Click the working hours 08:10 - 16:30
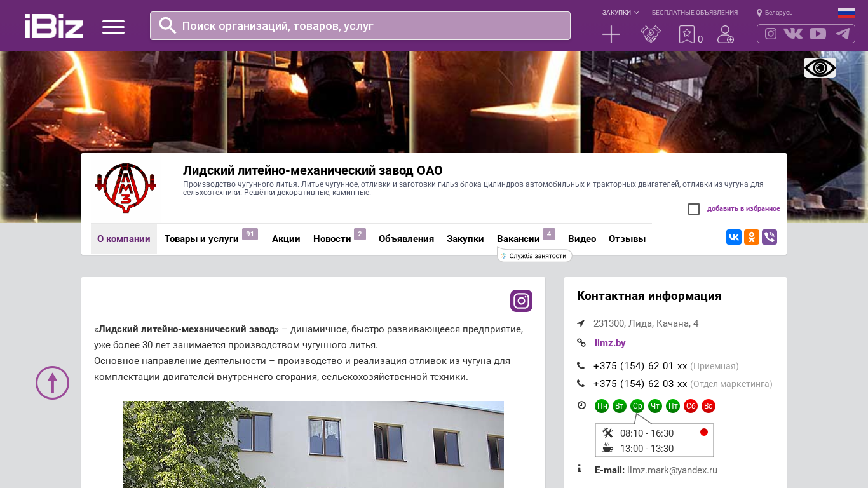This screenshot has height=488, width=868. pyautogui.click(x=647, y=433)
